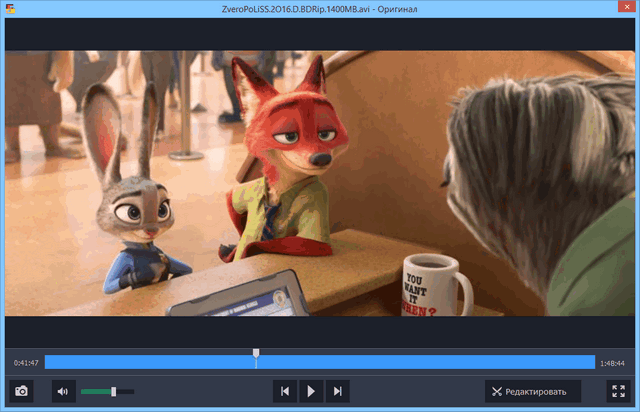Start playback with the Play button
The width and height of the screenshot is (640, 412).
[x=311, y=391]
